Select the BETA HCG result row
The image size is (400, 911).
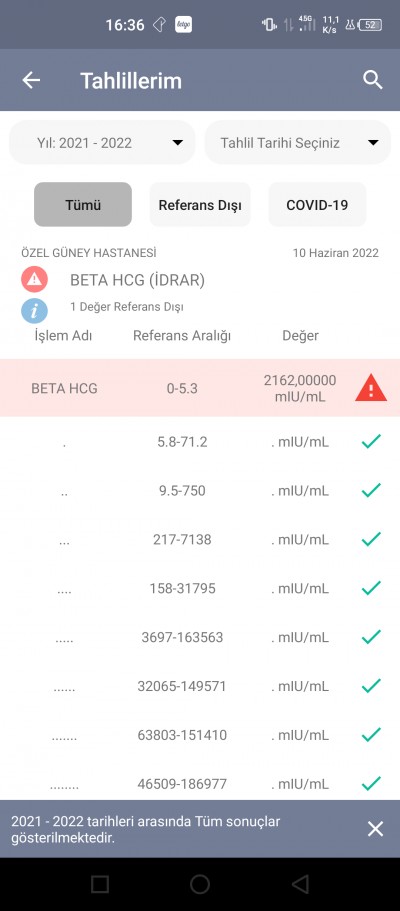pyautogui.click(x=200, y=388)
